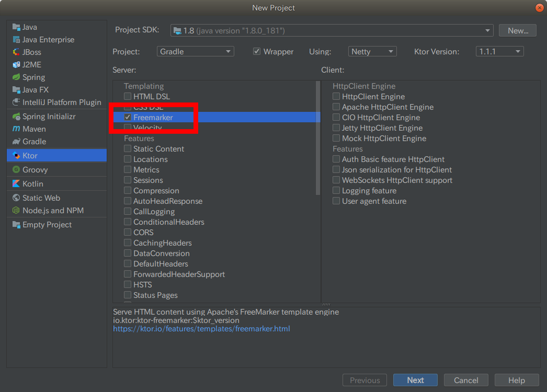Tick the Logging feature checkbox
This screenshot has height=392, width=547.
(x=337, y=191)
